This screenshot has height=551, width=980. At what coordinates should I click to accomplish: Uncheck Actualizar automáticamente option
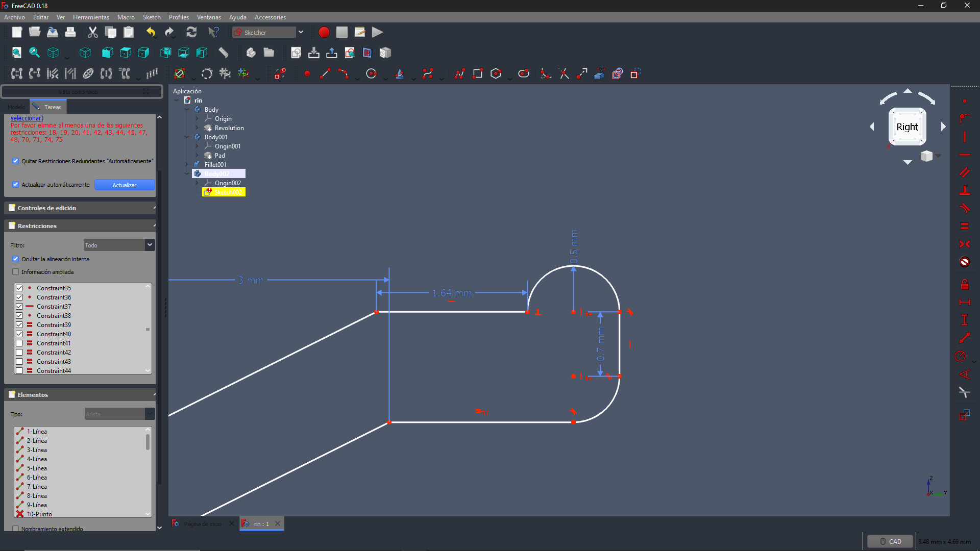[16, 185]
